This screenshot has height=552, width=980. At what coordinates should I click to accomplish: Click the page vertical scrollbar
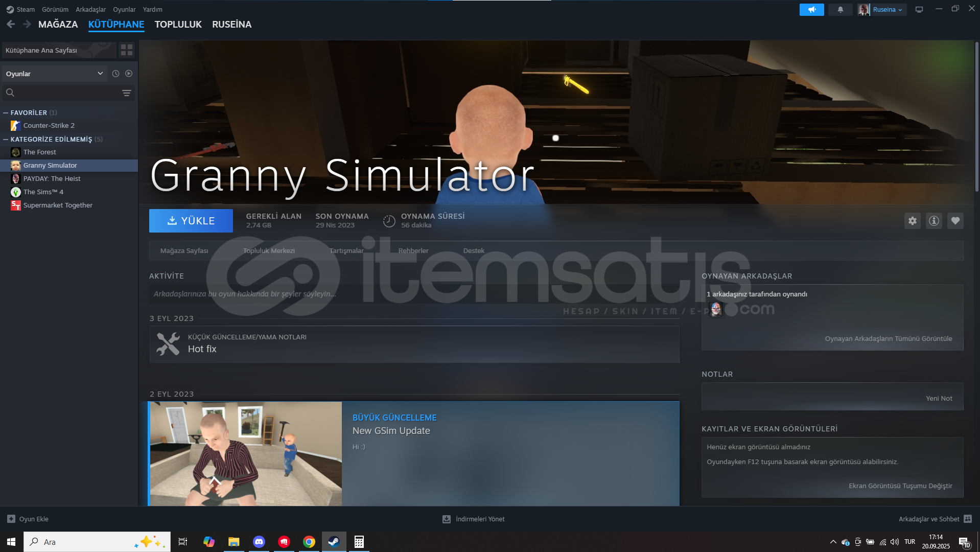(976, 118)
